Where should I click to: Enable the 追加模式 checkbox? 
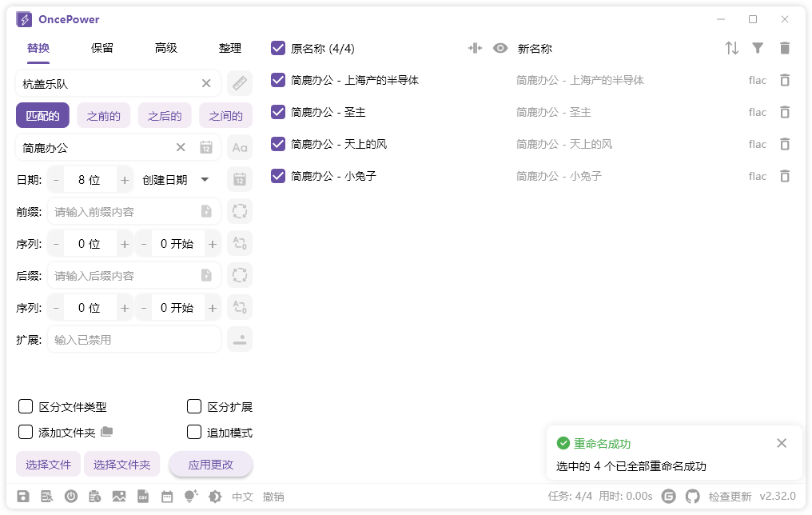[194, 432]
